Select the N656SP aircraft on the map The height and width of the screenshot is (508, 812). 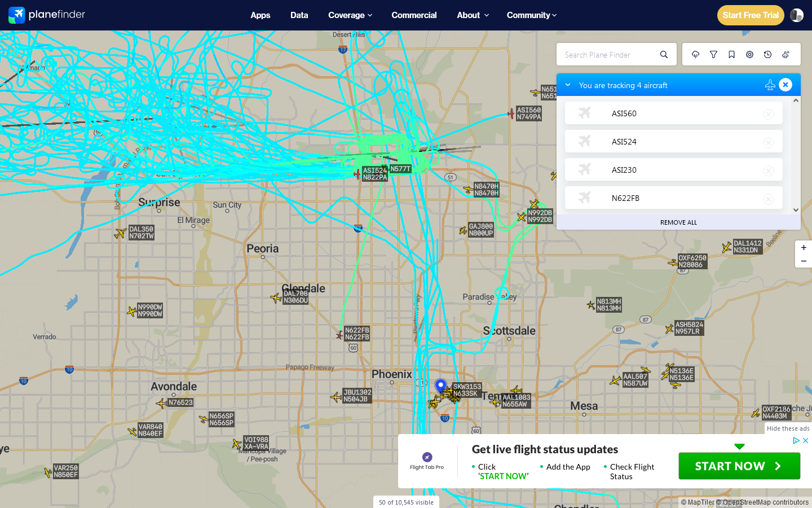(204, 419)
